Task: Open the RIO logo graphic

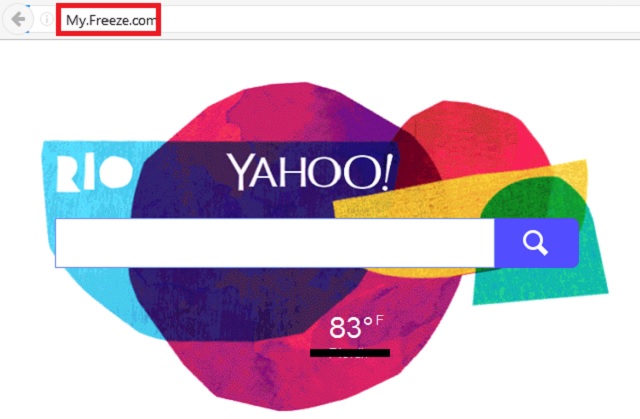Action: tap(95, 173)
